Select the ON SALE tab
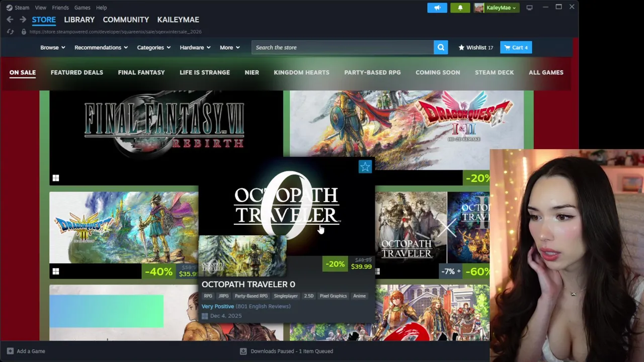The image size is (644, 362). pos(23,72)
